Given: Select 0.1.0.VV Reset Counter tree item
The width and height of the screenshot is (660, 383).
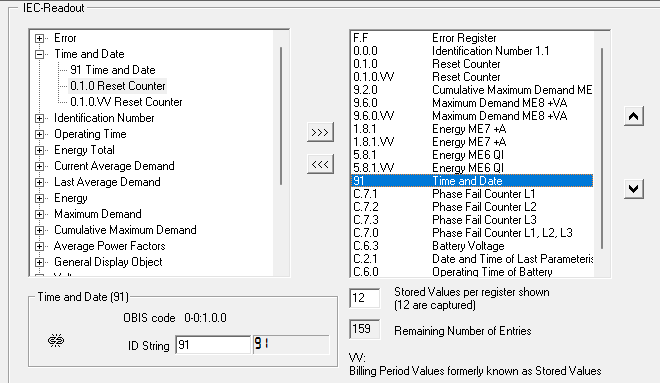Looking at the screenshot, I should pos(126,102).
